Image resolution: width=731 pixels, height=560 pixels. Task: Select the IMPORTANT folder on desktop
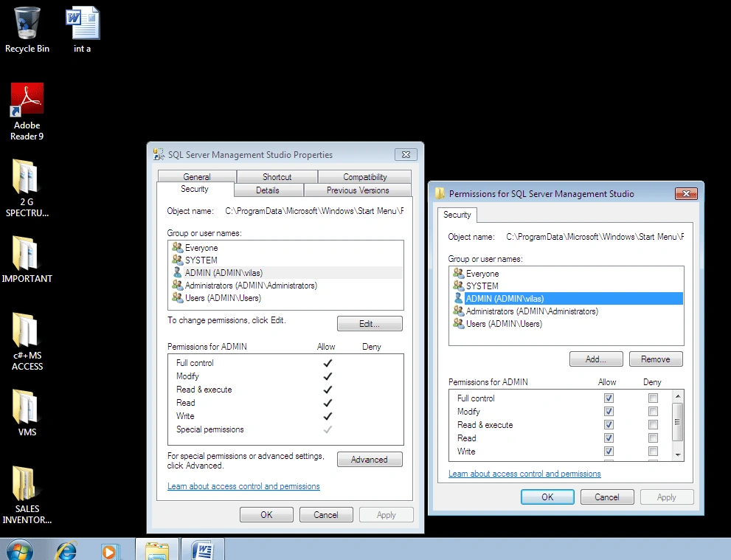click(x=27, y=259)
